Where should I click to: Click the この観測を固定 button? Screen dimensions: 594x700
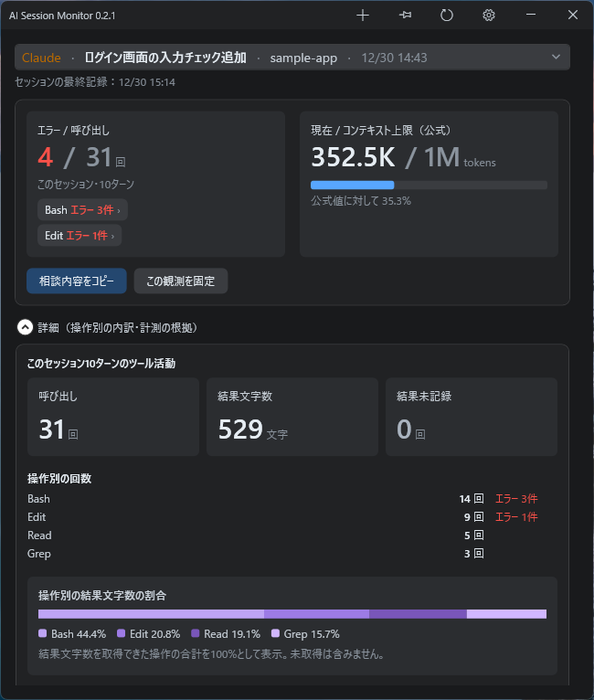[181, 281]
